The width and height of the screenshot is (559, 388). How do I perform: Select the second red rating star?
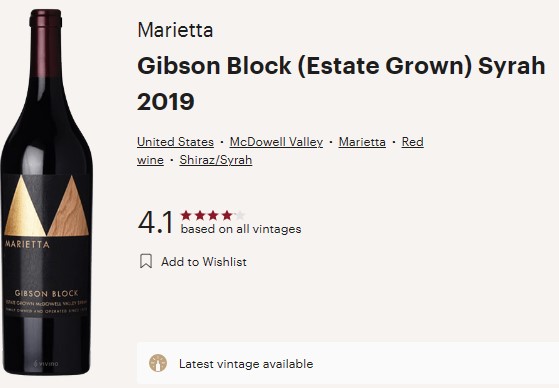[x=200, y=215]
